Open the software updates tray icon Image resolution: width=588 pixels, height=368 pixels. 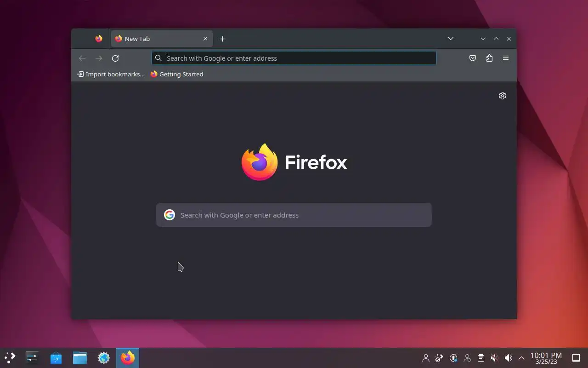pyautogui.click(x=453, y=358)
